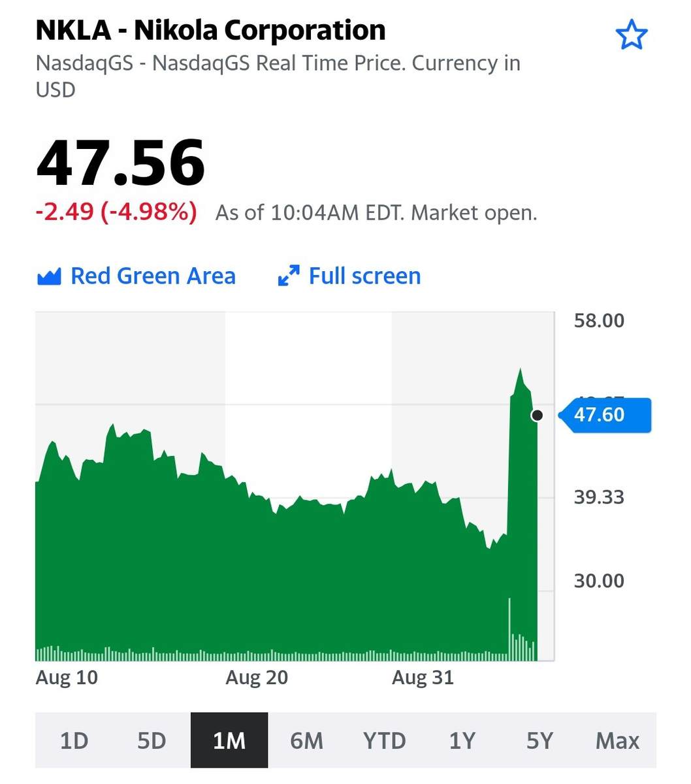Image resolution: width=691 pixels, height=784 pixels.
Task: Add NKLA to watchlist with star icon
Action: click(632, 35)
